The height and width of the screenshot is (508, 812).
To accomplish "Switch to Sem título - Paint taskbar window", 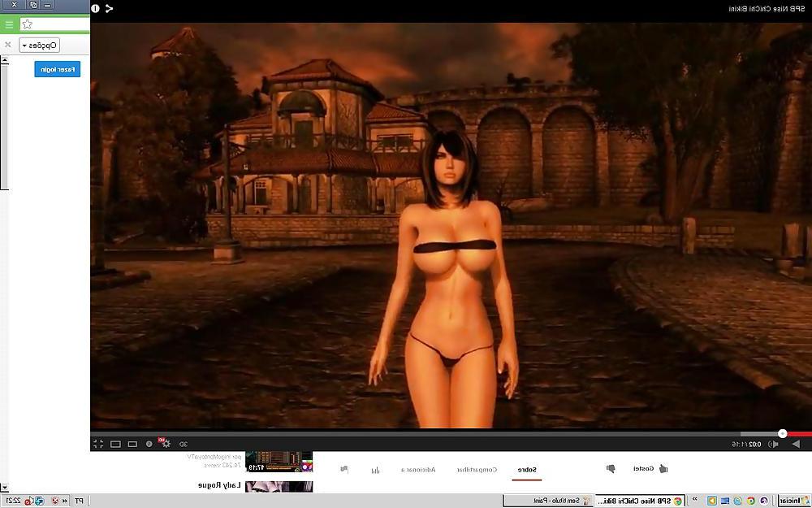I will coord(548,501).
